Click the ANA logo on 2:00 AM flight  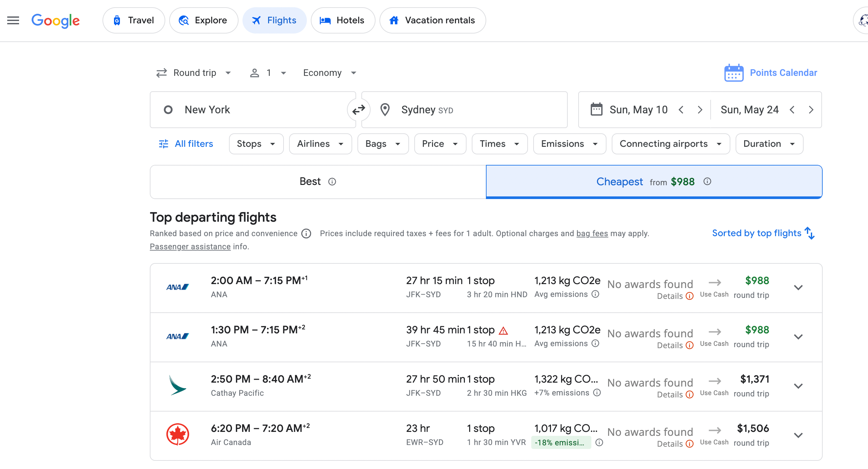[x=178, y=287]
